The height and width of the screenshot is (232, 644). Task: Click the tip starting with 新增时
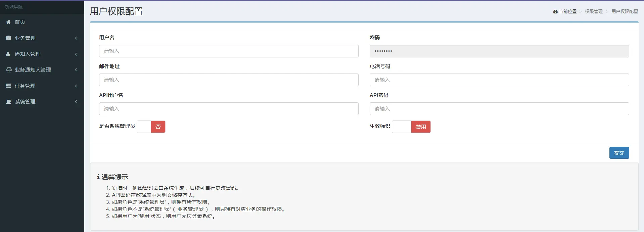tap(176, 188)
